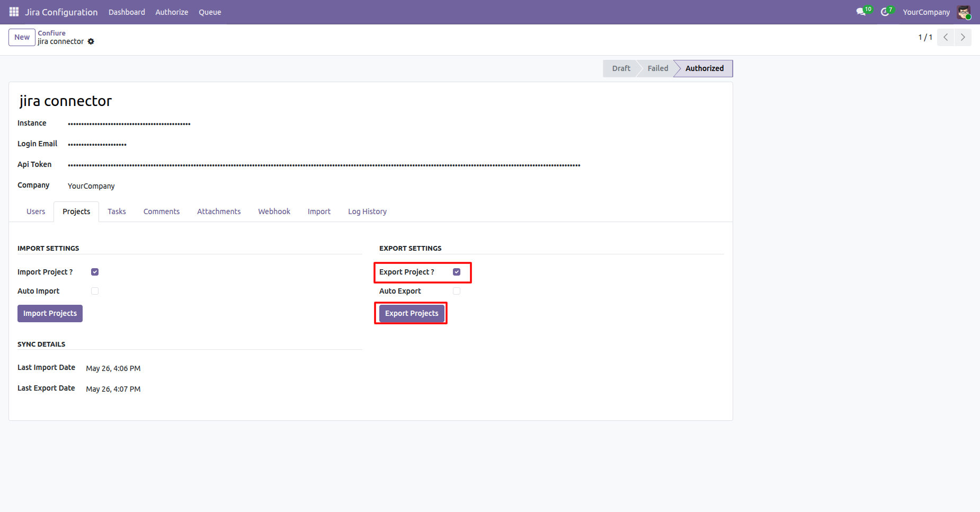
Task: Open the YourCompany switcher in top bar
Action: [926, 12]
